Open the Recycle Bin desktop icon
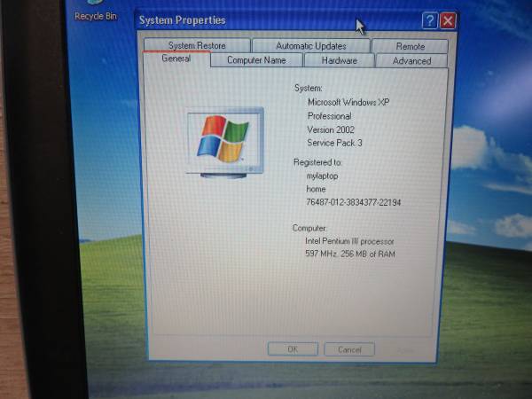 (95, 11)
